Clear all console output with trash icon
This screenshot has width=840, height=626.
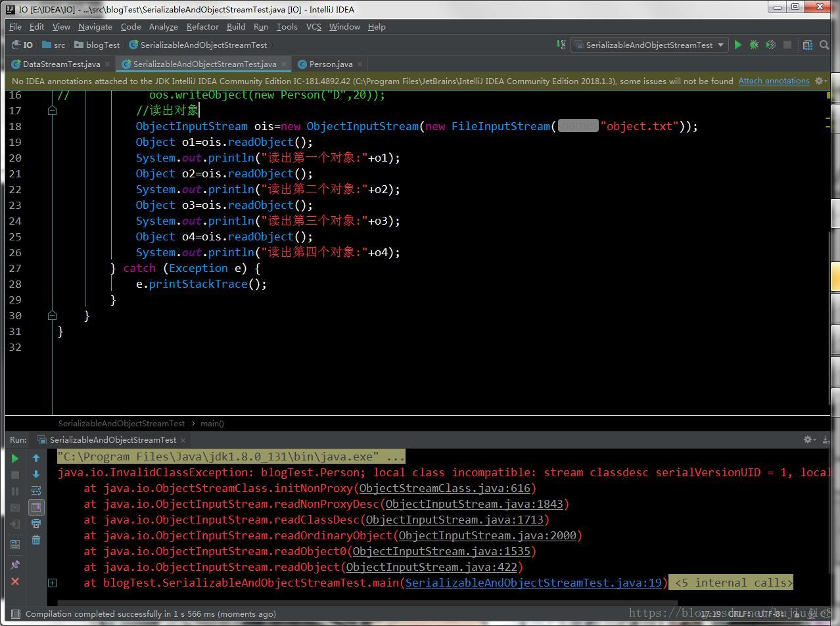36,540
